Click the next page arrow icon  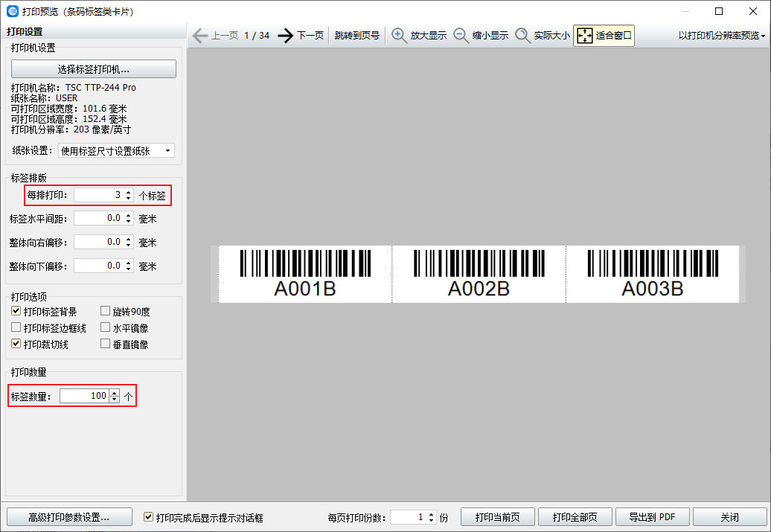click(x=285, y=36)
